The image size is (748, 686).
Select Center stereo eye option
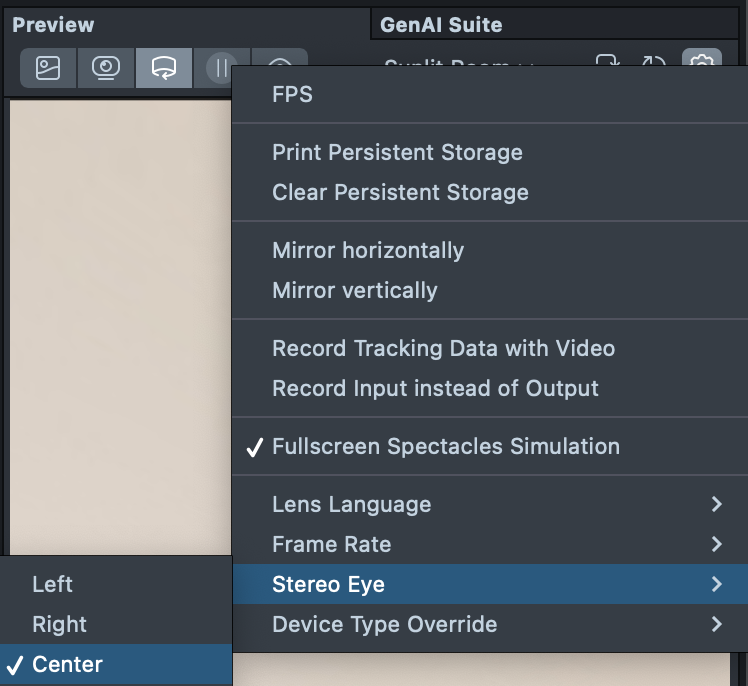click(67, 664)
